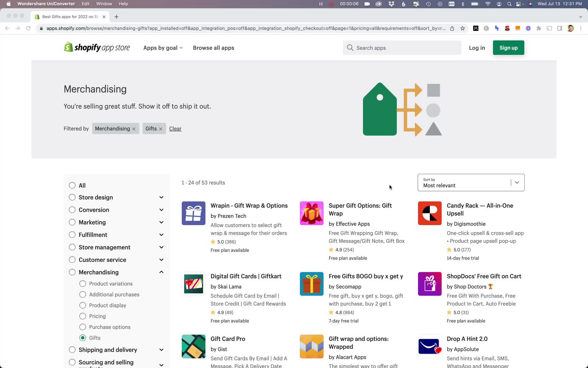Open the Chrome profile avatar

571,28
